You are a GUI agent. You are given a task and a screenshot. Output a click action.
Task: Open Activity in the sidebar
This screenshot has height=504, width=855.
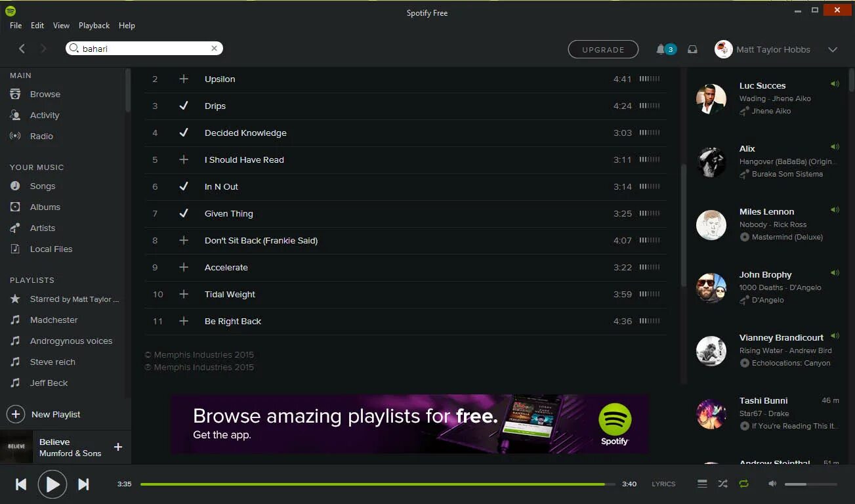click(44, 115)
